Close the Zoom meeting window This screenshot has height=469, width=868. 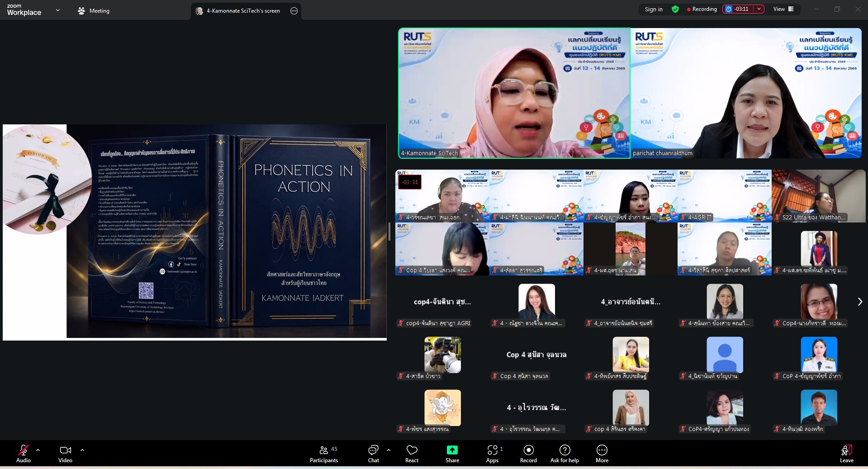[x=858, y=9]
